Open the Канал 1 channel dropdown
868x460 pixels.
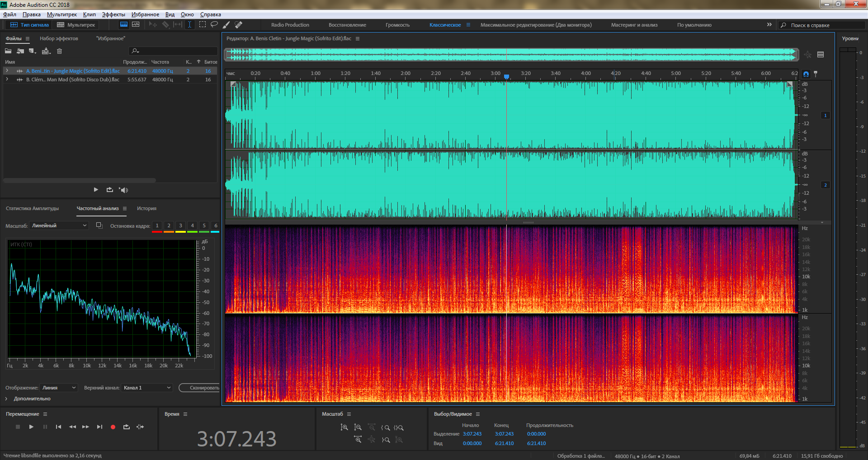click(x=147, y=388)
